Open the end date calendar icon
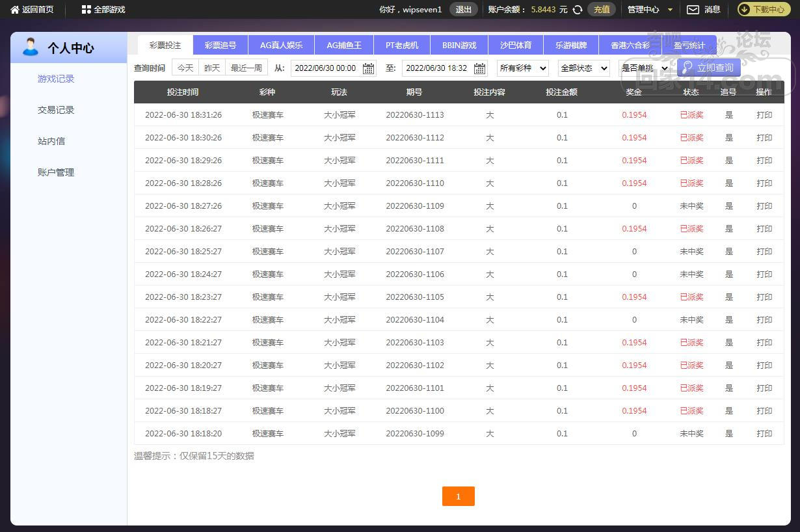800x532 pixels. 479,68
